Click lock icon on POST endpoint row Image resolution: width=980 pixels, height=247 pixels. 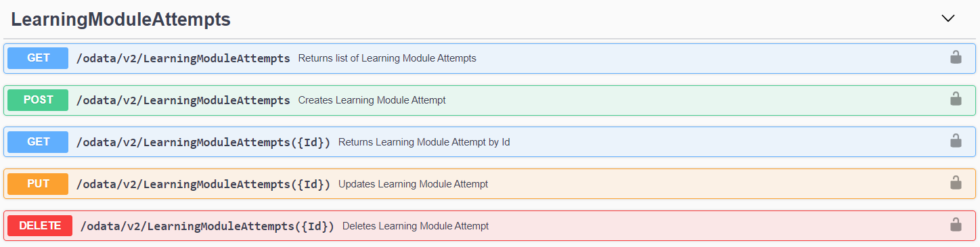[x=956, y=99]
